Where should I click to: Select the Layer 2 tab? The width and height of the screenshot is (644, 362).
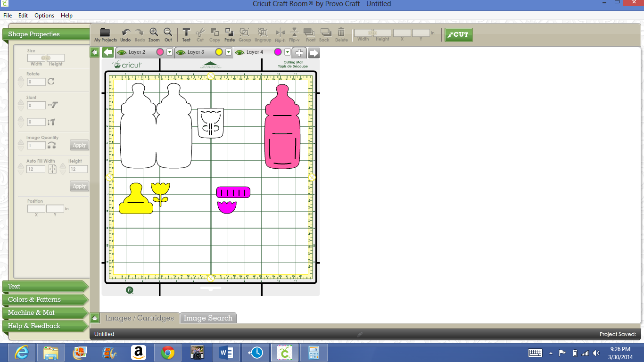tap(145, 52)
